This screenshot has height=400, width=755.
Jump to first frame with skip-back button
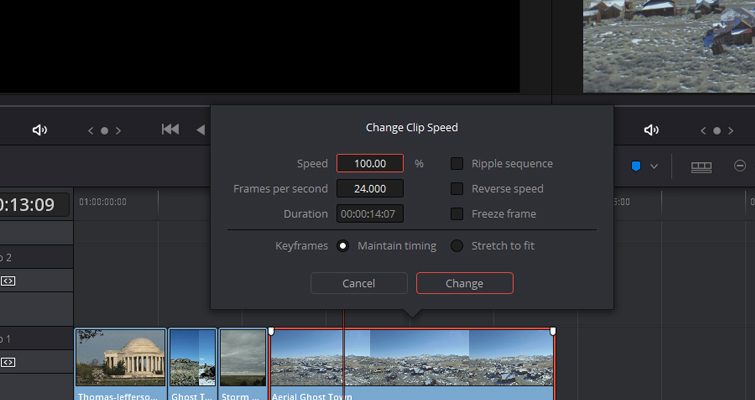(x=170, y=130)
